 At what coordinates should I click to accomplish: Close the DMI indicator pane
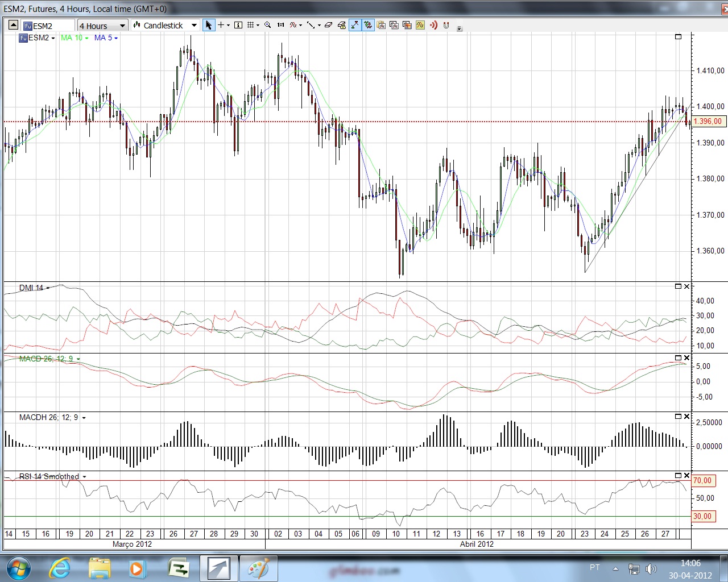pyautogui.click(x=686, y=286)
